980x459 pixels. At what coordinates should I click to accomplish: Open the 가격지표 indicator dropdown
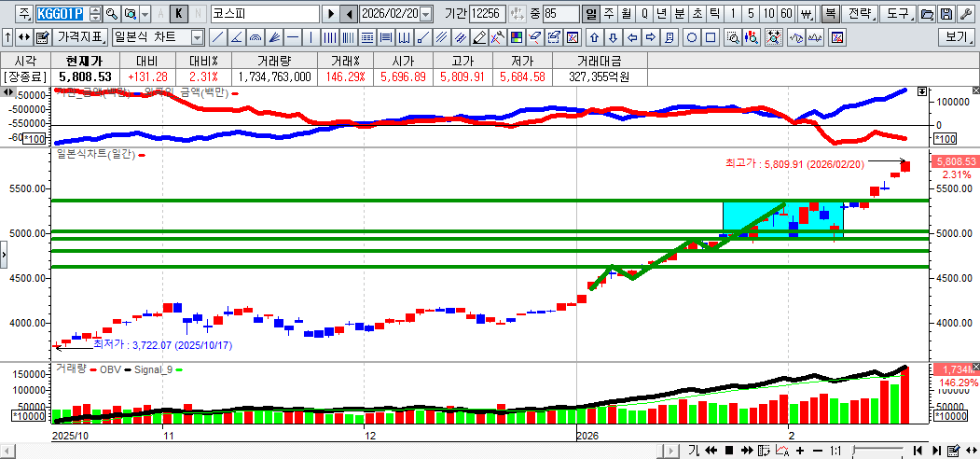tap(80, 37)
